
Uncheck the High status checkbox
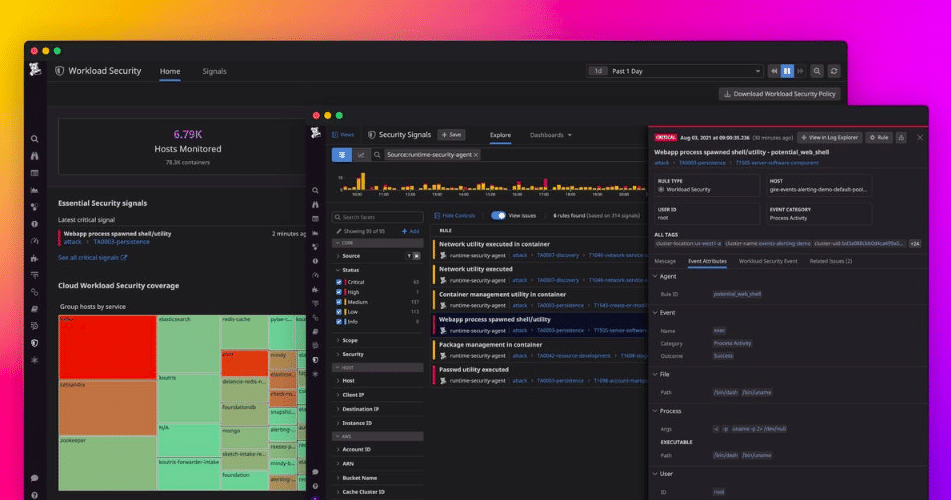point(339,292)
